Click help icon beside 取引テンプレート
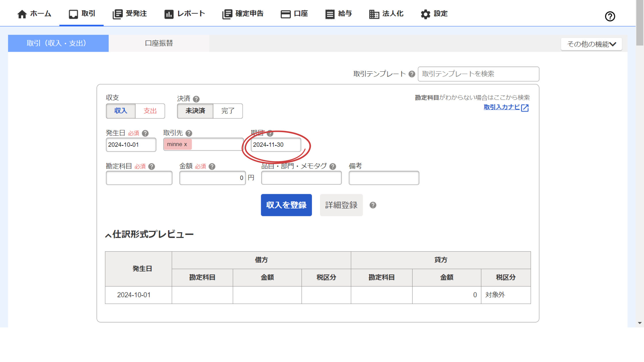This screenshot has width=644, height=362. click(412, 74)
